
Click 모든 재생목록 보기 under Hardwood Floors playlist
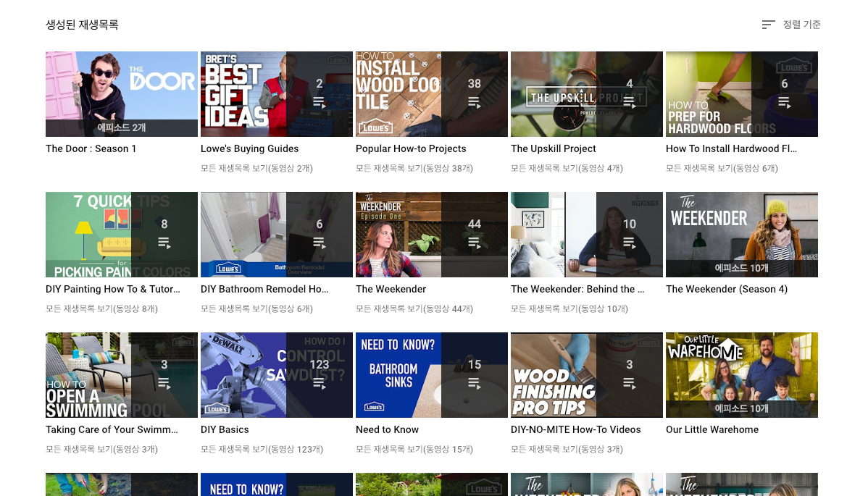point(722,168)
